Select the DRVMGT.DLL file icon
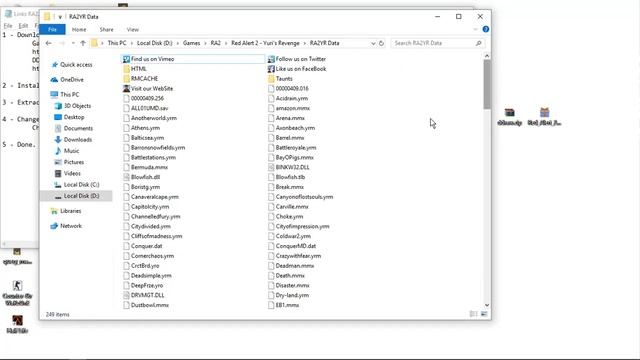Viewport: 640px width, 360px height. (x=127, y=295)
